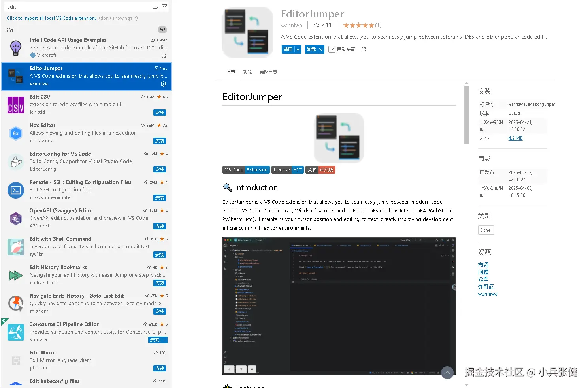
Task: Install EditorConfig for VS Code
Action: click(x=160, y=169)
